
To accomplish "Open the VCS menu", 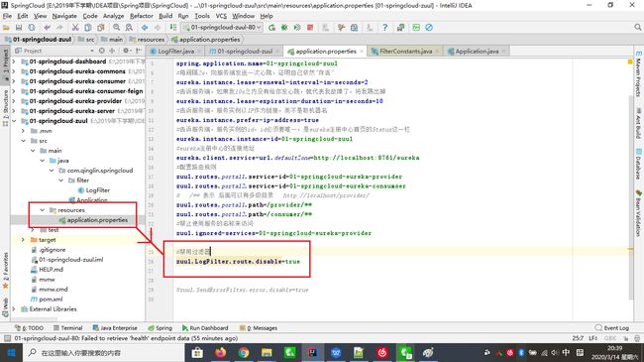I will click(221, 16).
